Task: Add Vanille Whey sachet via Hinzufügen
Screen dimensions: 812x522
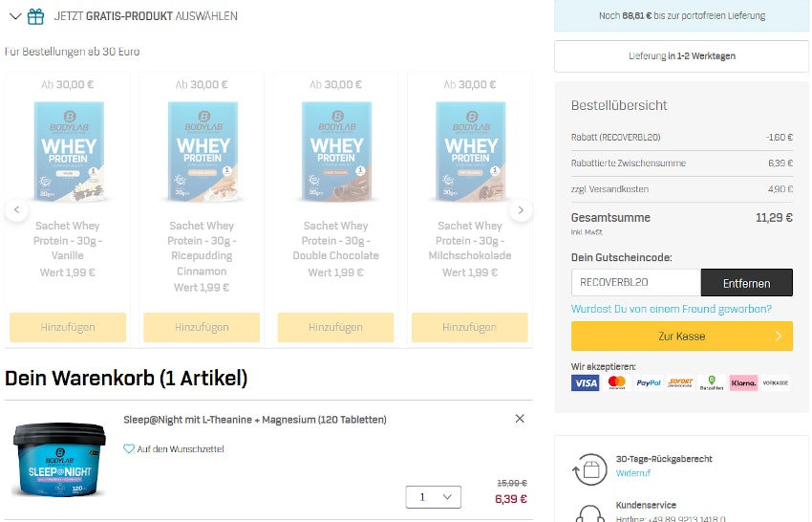Action: (68, 327)
